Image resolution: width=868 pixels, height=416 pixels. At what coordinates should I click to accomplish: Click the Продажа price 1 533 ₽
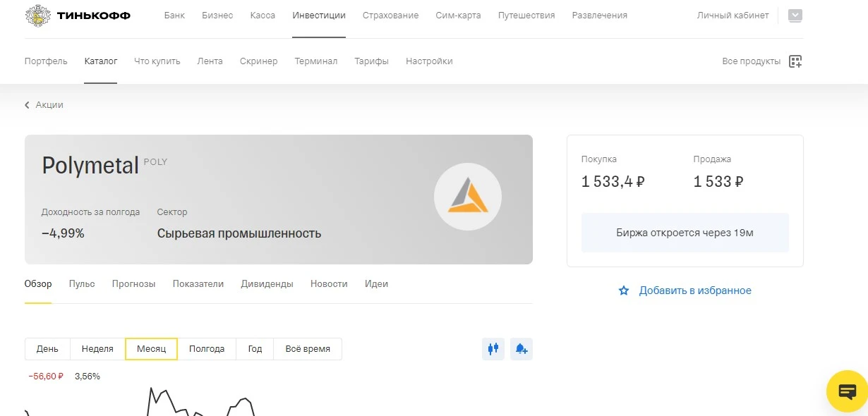718,182
